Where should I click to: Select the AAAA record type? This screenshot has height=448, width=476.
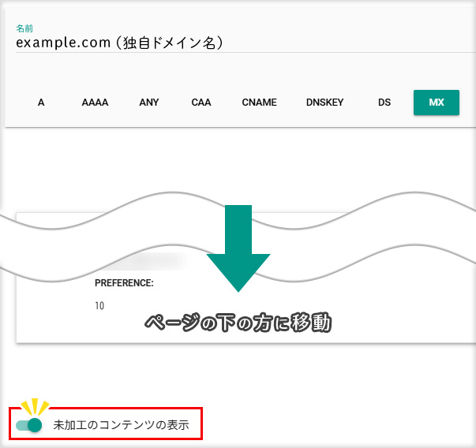point(95,103)
